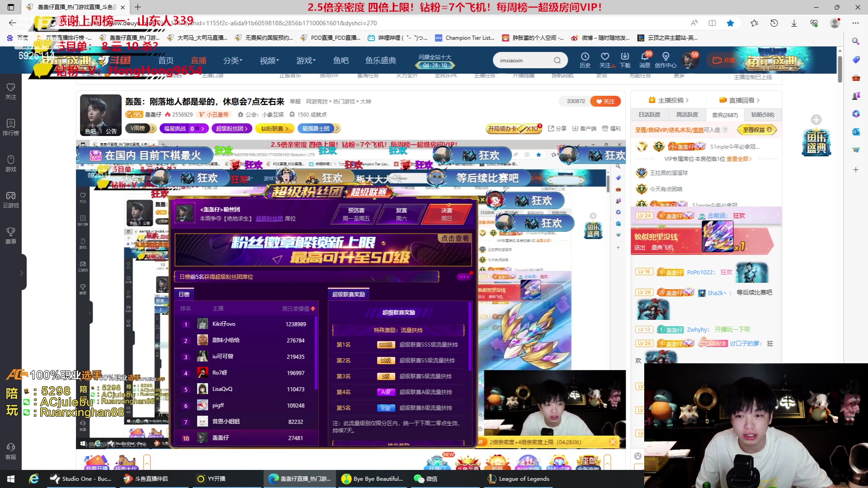Go back with the browser back arrow
Image resolution: width=868 pixels, height=488 pixels.
[12, 23]
